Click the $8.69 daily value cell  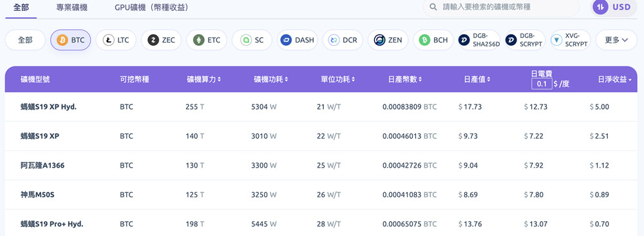(x=468, y=195)
